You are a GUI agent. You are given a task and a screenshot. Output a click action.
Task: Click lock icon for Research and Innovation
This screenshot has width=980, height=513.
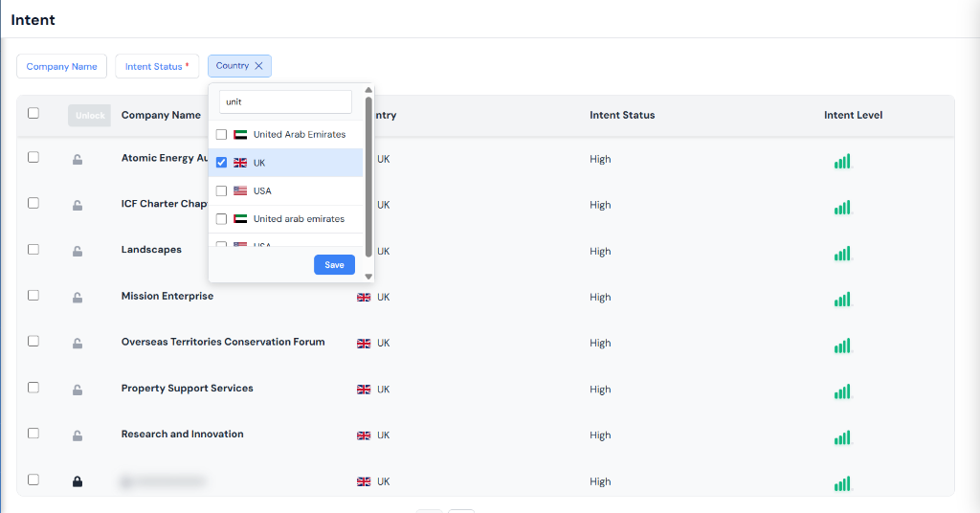point(78,435)
